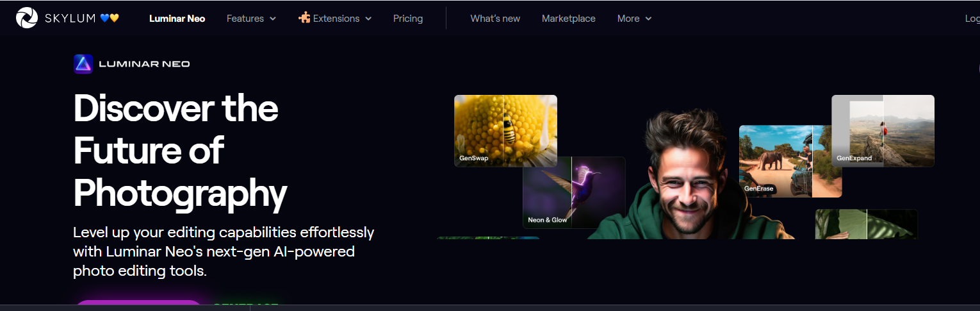Open the Neon & Glow hummingbird thumbnail

pos(574,192)
